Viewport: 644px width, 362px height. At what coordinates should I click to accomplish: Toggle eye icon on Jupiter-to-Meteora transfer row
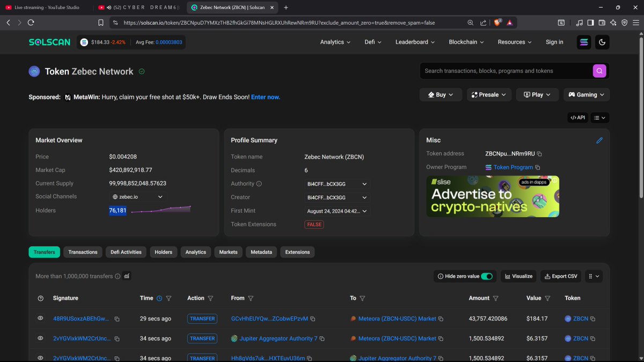coord(40,338)
